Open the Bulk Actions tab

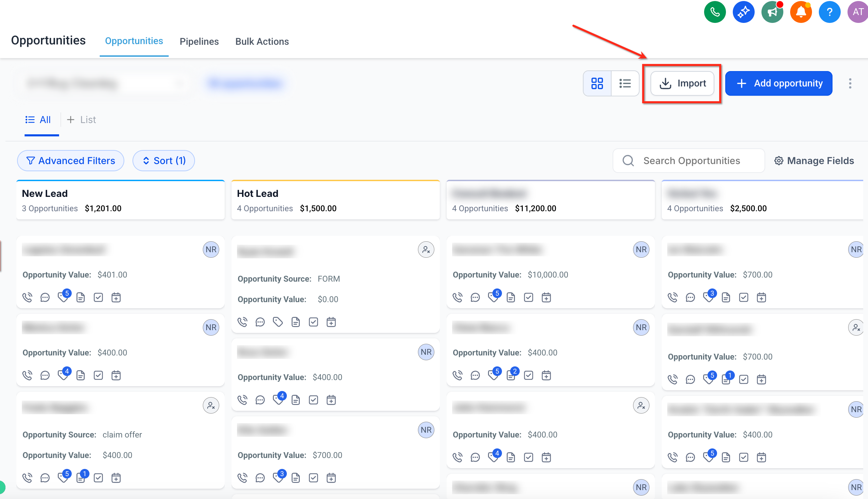pos(262,41)
